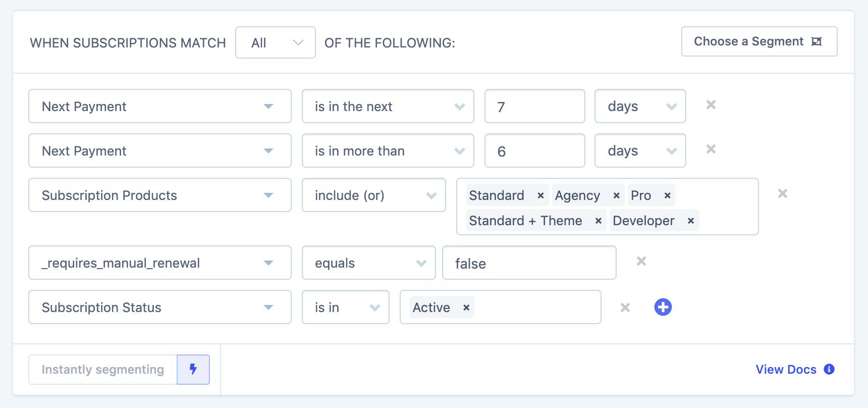The width and height of the screenshot is (868, 408).
Task: Open the 'include (or)' operator dropdown
Action: 373,195
